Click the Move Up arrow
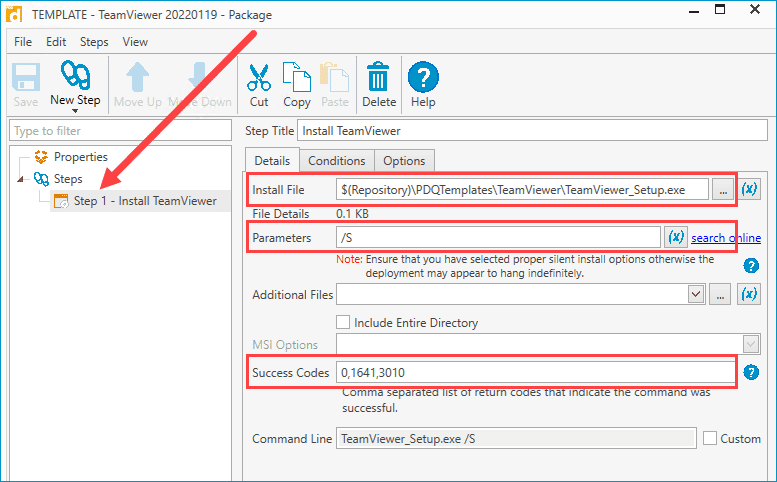 pyautogui.click(x=137, y=85)
